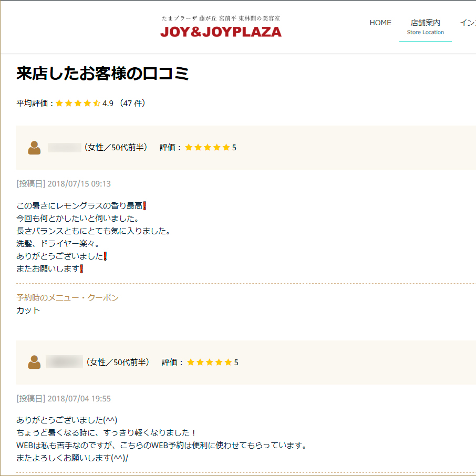Click the first reviewer's avatar icon

click(x=34, y=148)
